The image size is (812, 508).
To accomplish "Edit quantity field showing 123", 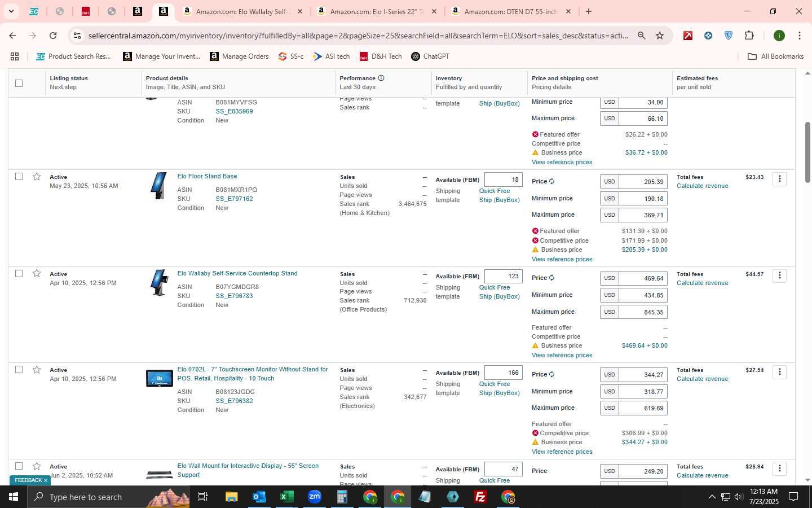I will (x=503, y=277).
